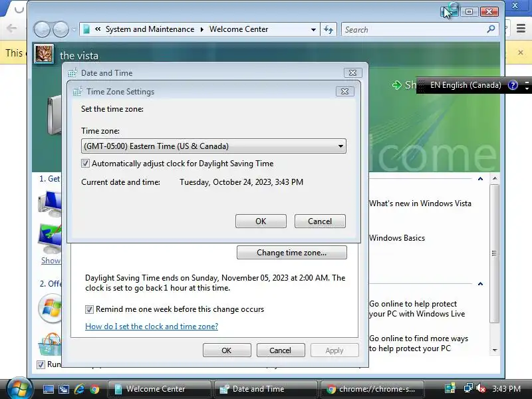Open the address bar history dropdown

[313, 29]
